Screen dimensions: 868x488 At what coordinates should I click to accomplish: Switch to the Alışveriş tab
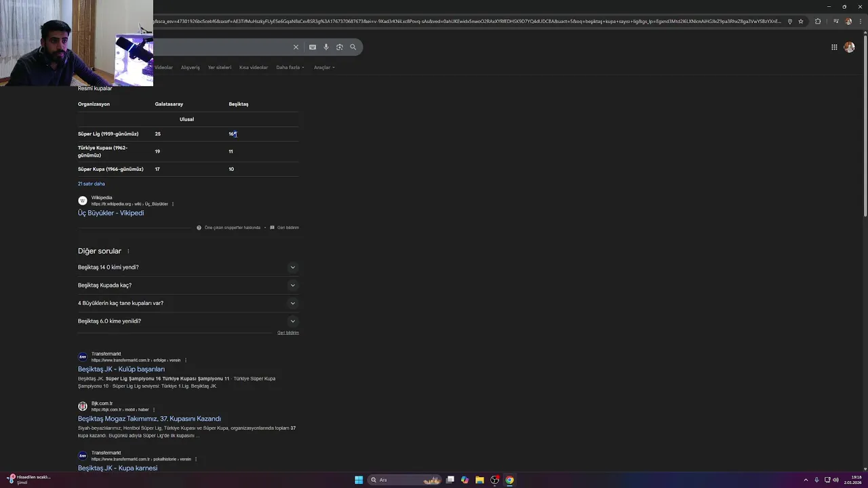pyautogui.click(x=191, y=67)
